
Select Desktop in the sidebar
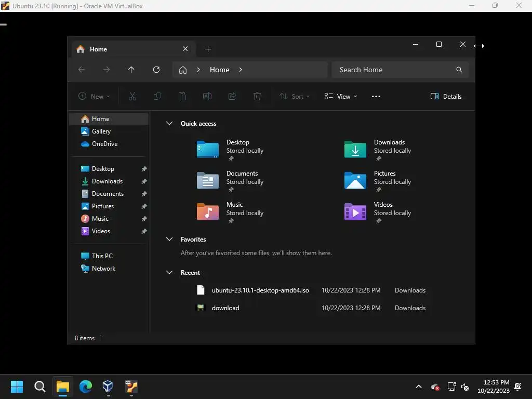[103, 169]
